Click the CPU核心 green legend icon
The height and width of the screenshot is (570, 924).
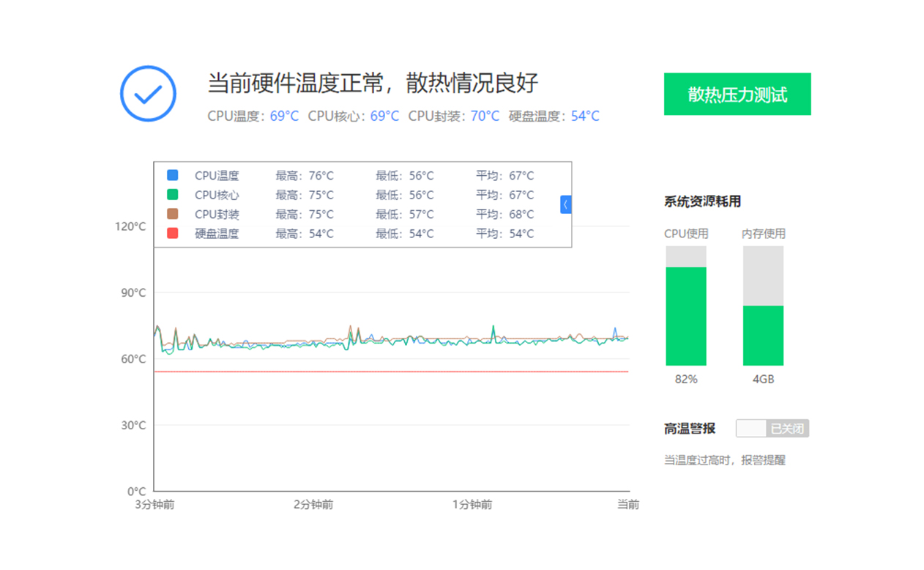click(171, 195)
